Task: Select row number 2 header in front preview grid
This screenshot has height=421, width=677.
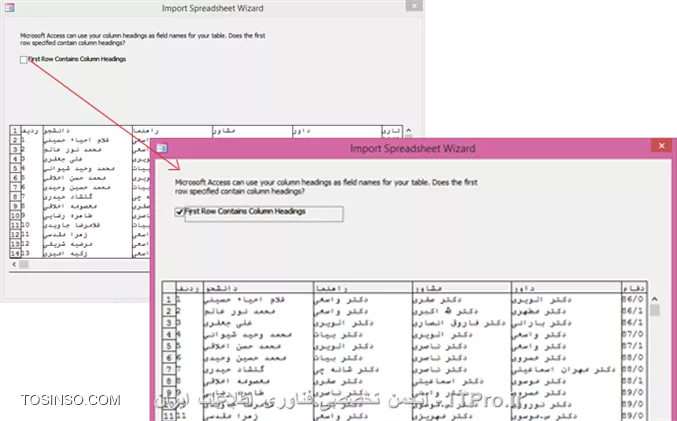Action: tap(169, 311)
